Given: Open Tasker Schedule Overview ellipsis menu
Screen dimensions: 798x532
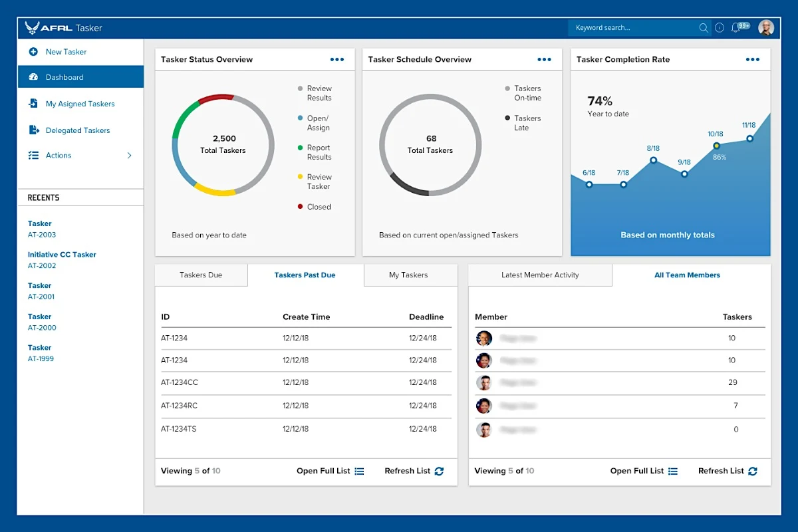Looking at the screenshot, I should click(x=545, y=59).
